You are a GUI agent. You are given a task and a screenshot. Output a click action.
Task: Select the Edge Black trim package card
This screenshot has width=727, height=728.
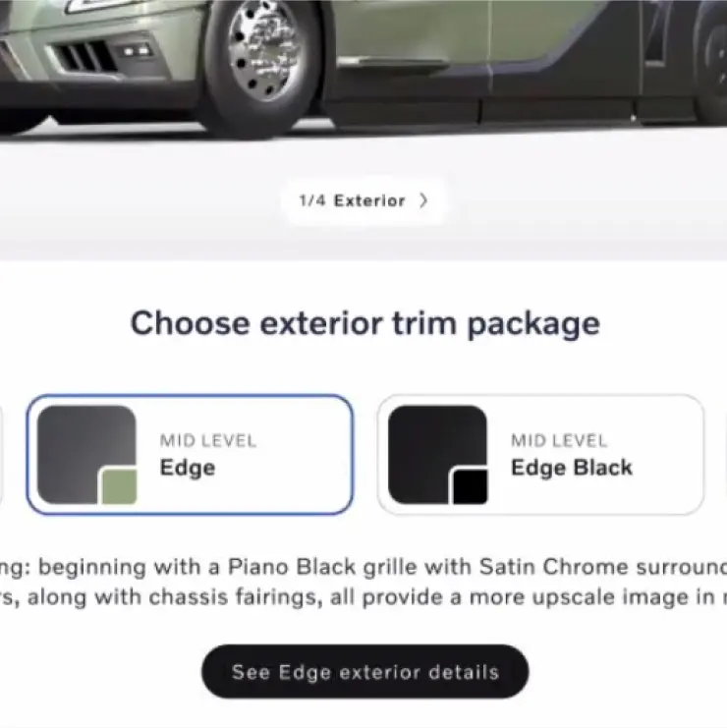coord(540,455)
